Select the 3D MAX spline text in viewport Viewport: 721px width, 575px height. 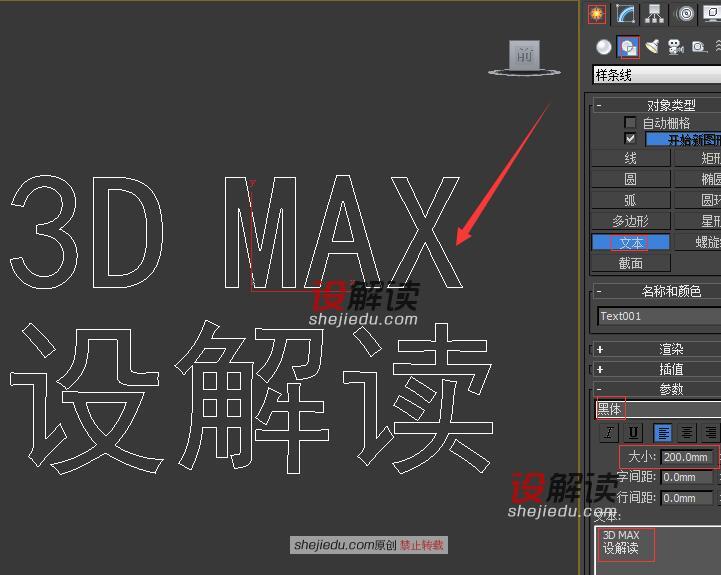pos(237,232)
